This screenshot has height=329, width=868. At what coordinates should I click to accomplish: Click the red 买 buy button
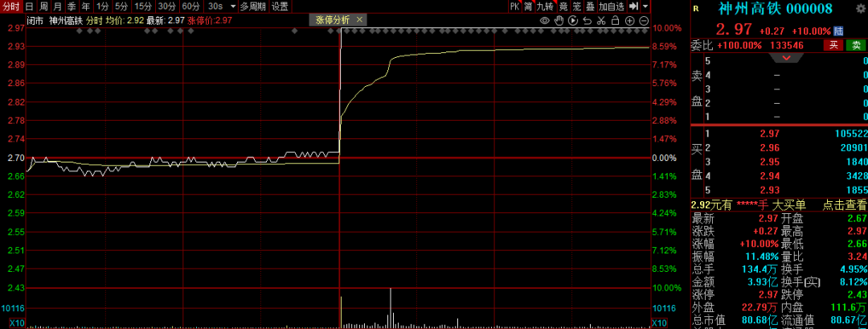[833, 46]
